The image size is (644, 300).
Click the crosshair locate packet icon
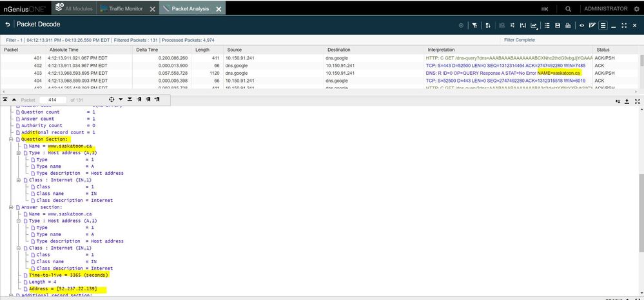tap(112, 99)
